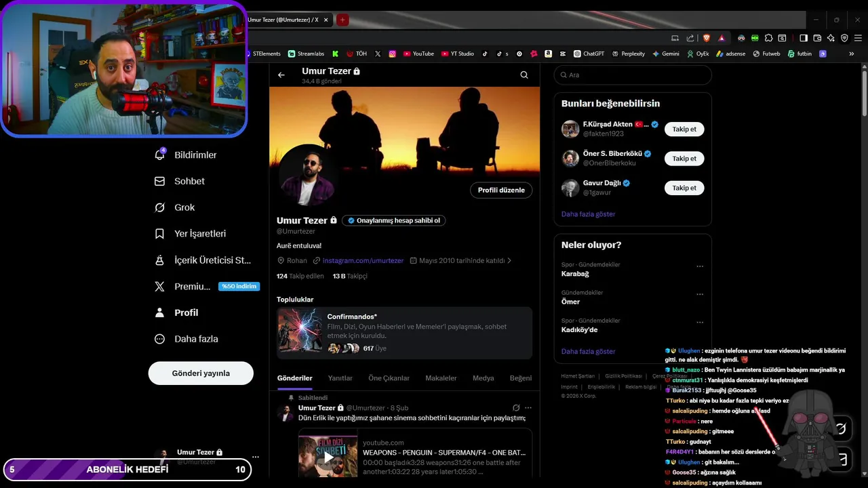
Task: Open Grok from the left sidebar
Action: point(175,207)
